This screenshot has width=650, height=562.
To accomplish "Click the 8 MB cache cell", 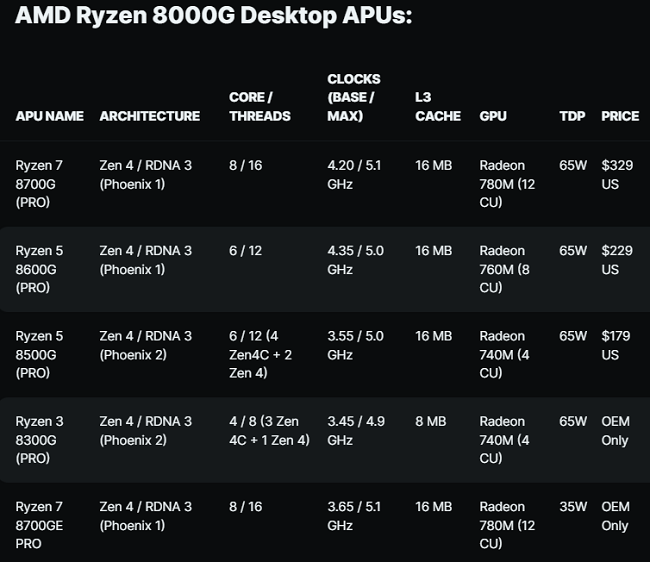I will pyautogui.click(x=431, y=422).
